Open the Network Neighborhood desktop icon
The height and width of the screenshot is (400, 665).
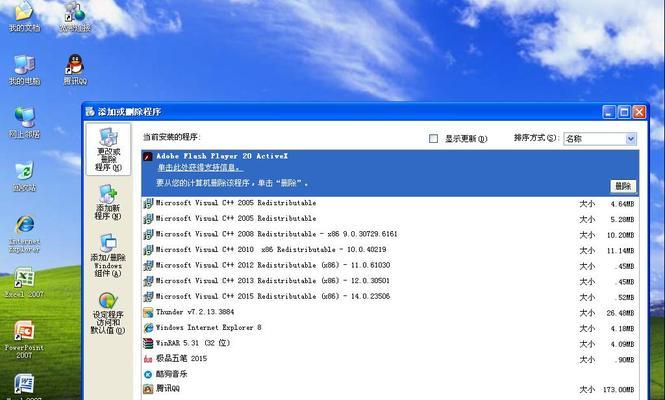click(24, 123)
